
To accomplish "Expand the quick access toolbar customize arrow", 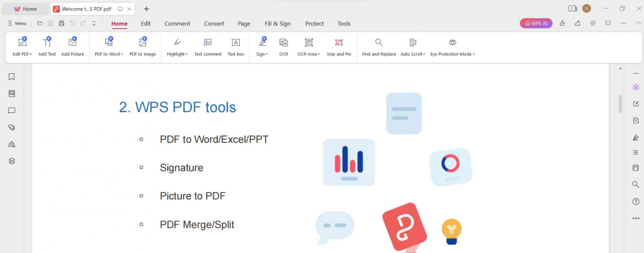I will (x=94, y=23).
